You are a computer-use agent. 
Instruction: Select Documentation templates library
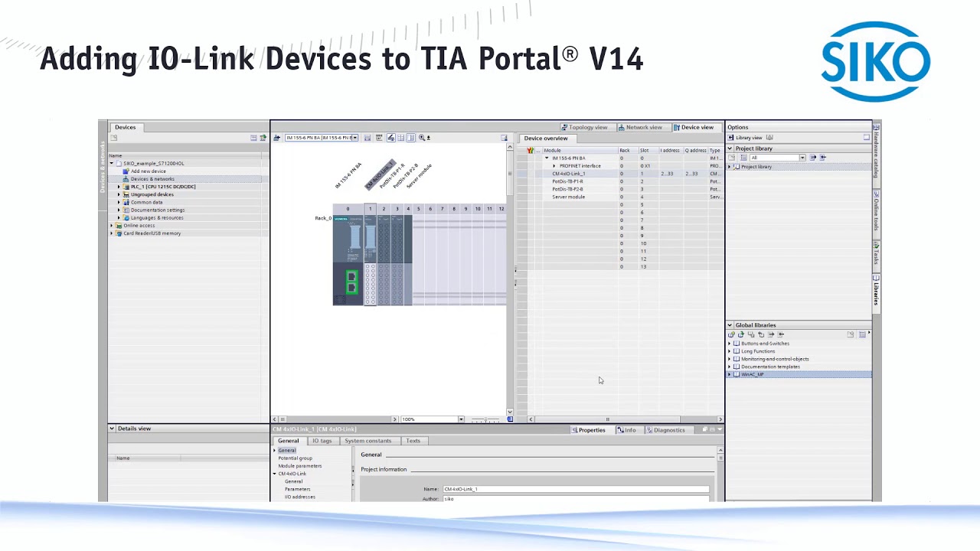click(770, 367)
